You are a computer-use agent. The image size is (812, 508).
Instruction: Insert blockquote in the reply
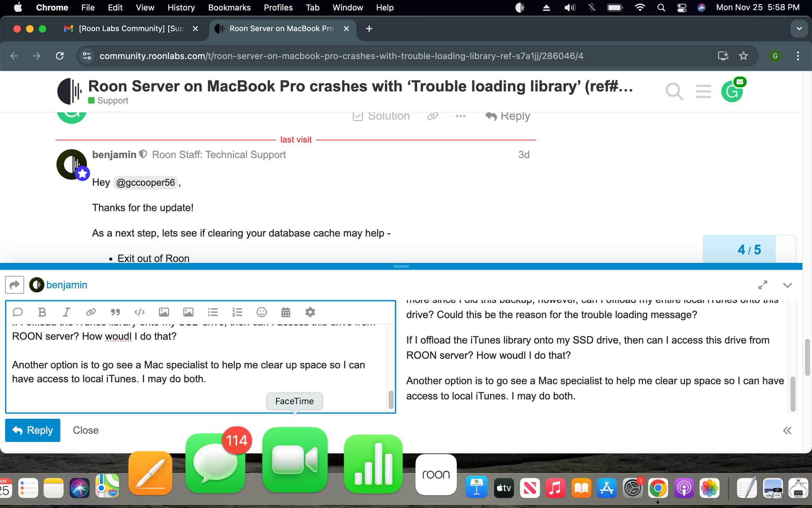[x=115, y=312]
